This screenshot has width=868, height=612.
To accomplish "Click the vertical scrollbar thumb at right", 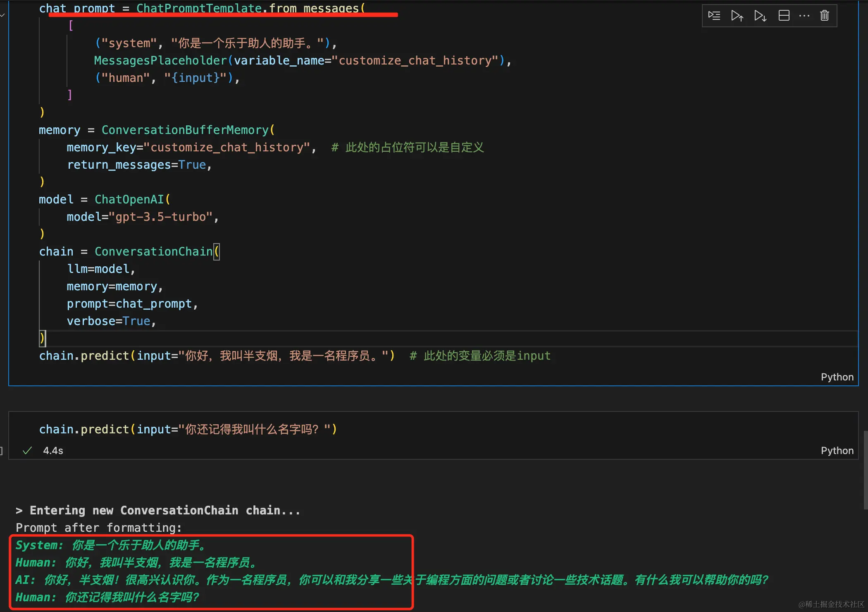I will click(866, 469).
